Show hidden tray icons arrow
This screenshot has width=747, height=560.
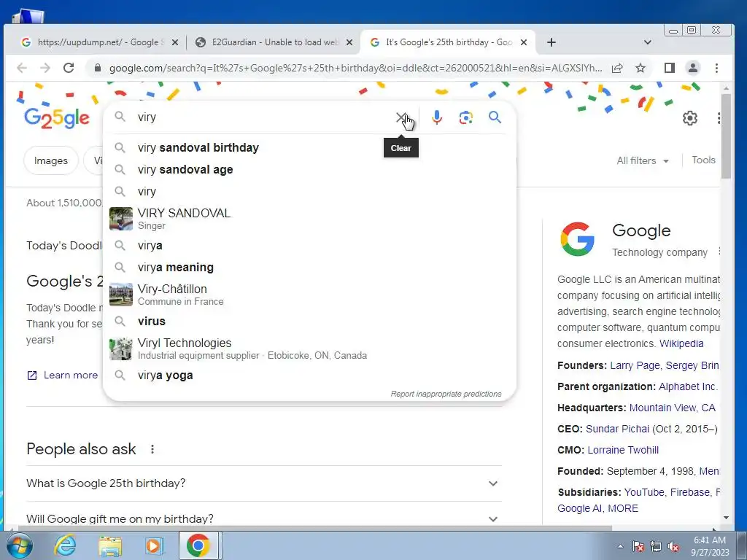620,546
